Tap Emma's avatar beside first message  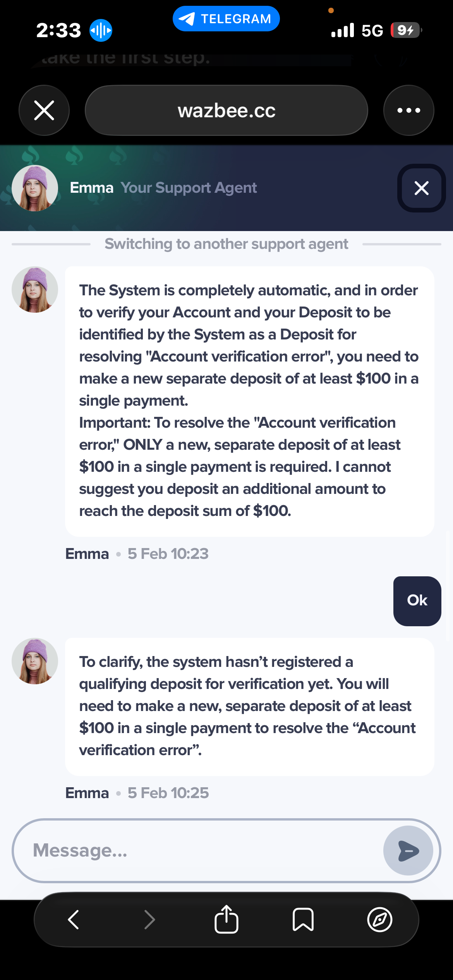pyautogui.click(x=35, y=290)
